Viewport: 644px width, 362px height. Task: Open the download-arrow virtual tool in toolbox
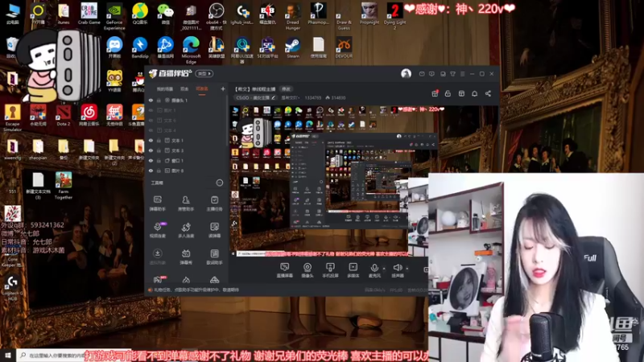click(157, 257)
